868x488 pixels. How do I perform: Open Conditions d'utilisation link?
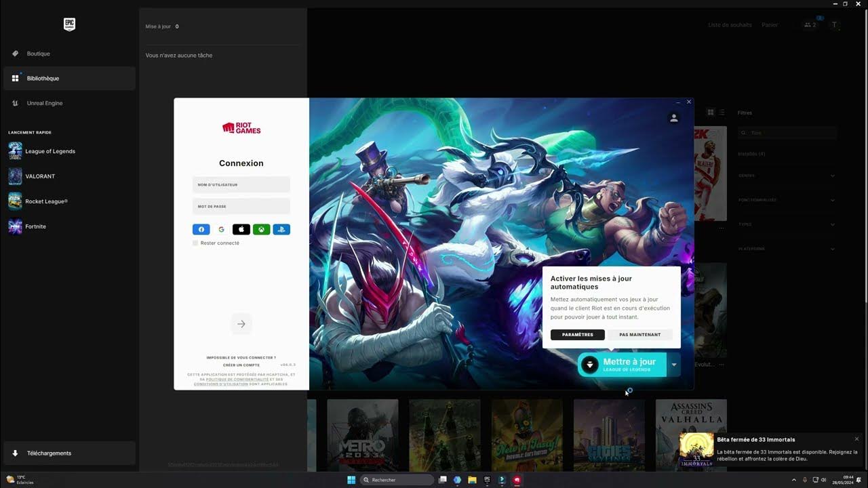pyautogui.click(x=221, y=384)
